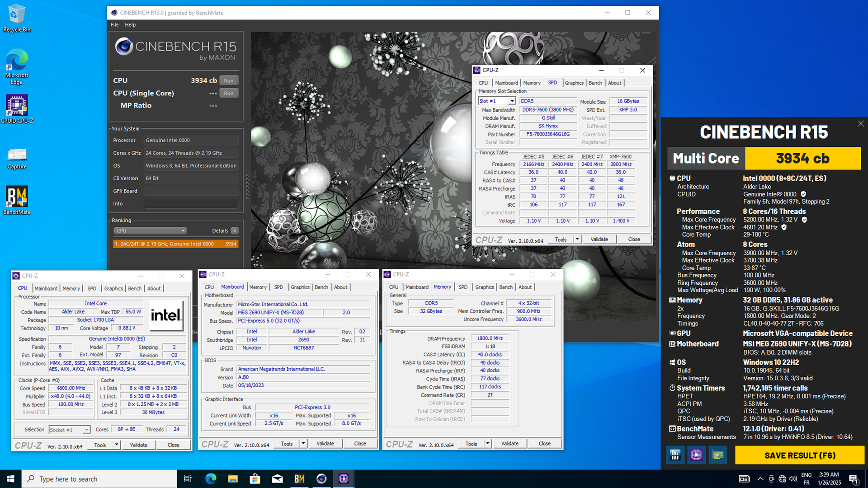The image size is (868, 488).
Task: Open the notification center icon
Action: 853,479
